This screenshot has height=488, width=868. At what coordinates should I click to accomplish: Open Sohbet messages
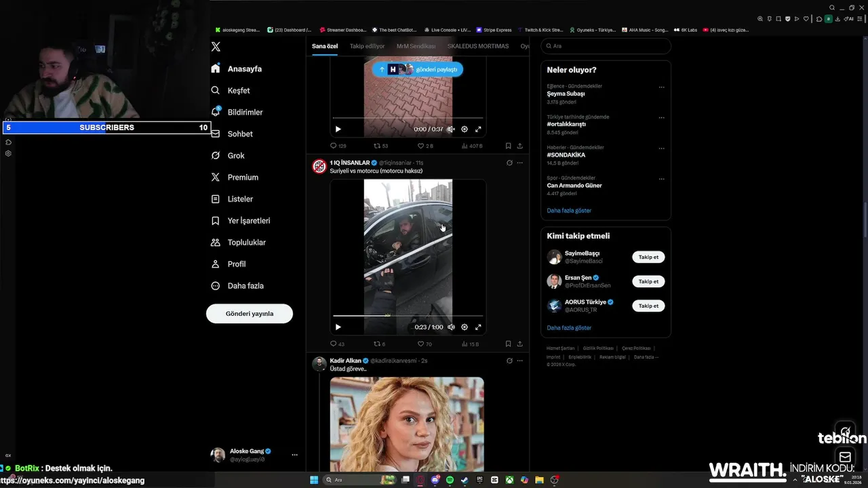click(x=232, y=134)
